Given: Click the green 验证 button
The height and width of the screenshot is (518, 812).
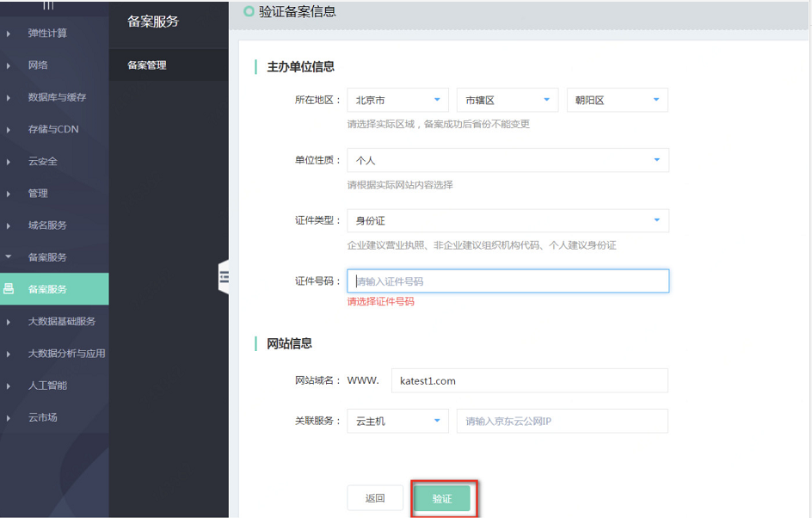Looking at the screenshot, I should coord(442,498).
